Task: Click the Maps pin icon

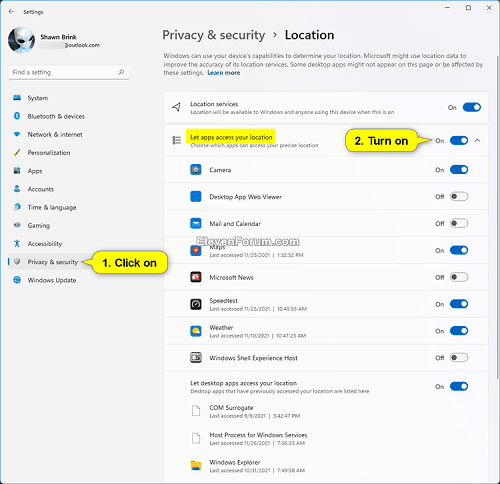Action: tap(196, 250)
